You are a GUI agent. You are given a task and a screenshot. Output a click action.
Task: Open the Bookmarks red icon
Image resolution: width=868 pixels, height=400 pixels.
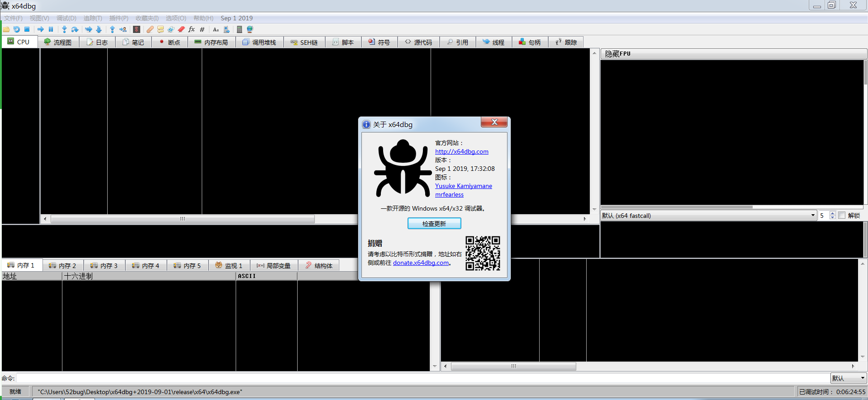tap(181, 29)
